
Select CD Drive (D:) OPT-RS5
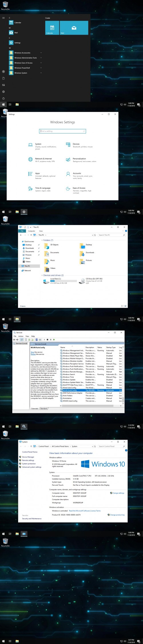[x=91, y=281]
